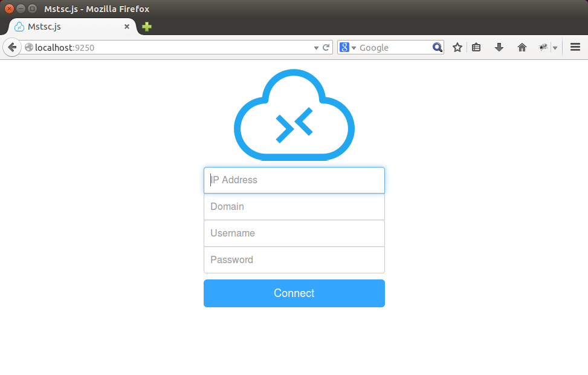
Task: Click the search magnifier icon
Action: (x=438, y=47)
